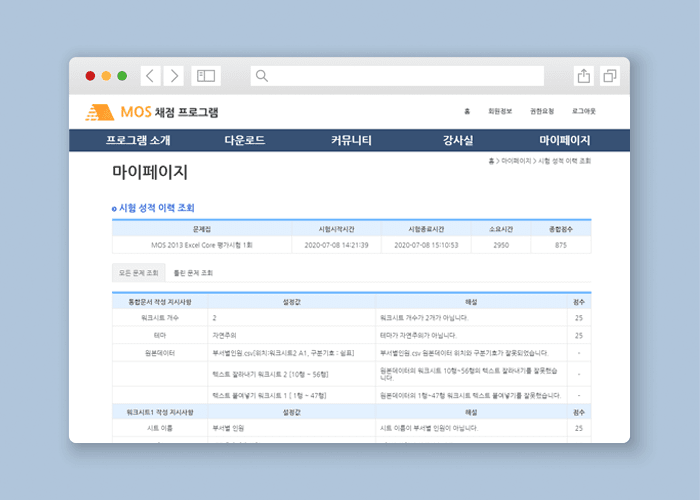Click the MOS 채점 프로그램 site title

click(169, 112)
